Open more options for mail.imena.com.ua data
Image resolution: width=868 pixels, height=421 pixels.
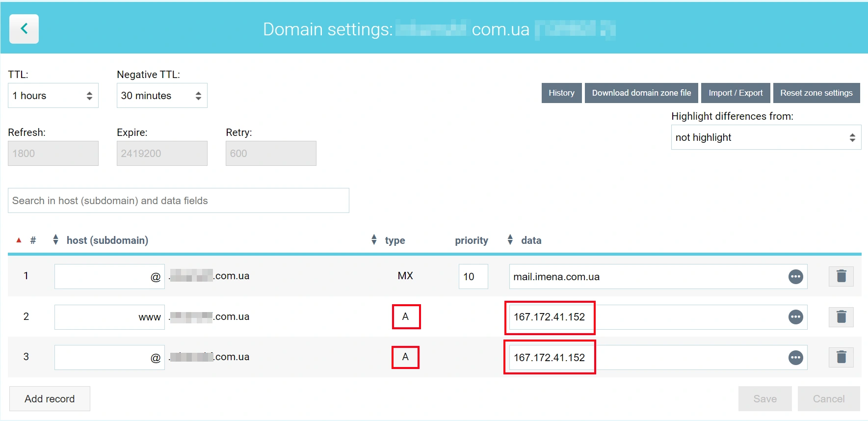[x=795, y=277]
